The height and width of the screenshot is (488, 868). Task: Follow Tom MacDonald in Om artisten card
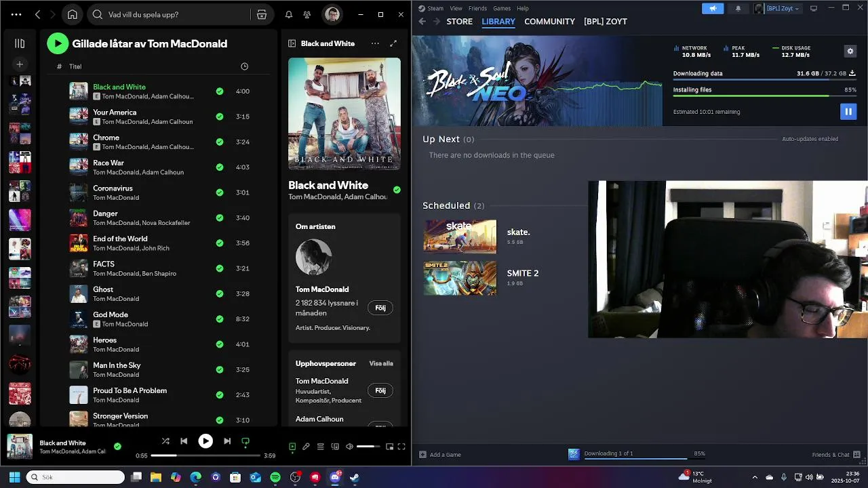(x=380, y=308)
